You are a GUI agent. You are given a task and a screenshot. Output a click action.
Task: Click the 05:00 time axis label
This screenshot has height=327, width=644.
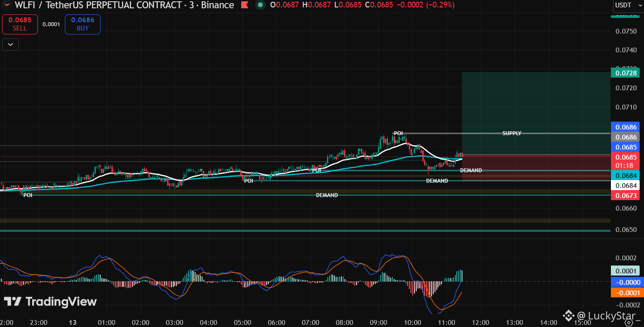click(x=243, y=323)
